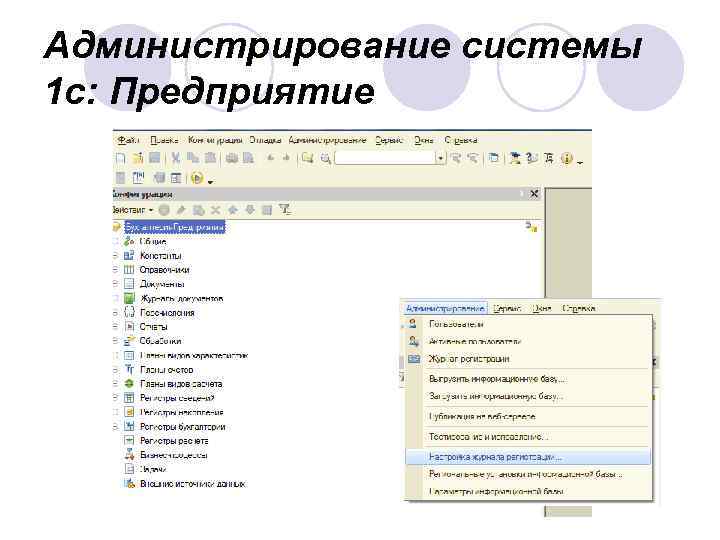Click the Общие tree node icon
Image resolution: width=720 pixels, height=540 pixels.
pos(129,241)
